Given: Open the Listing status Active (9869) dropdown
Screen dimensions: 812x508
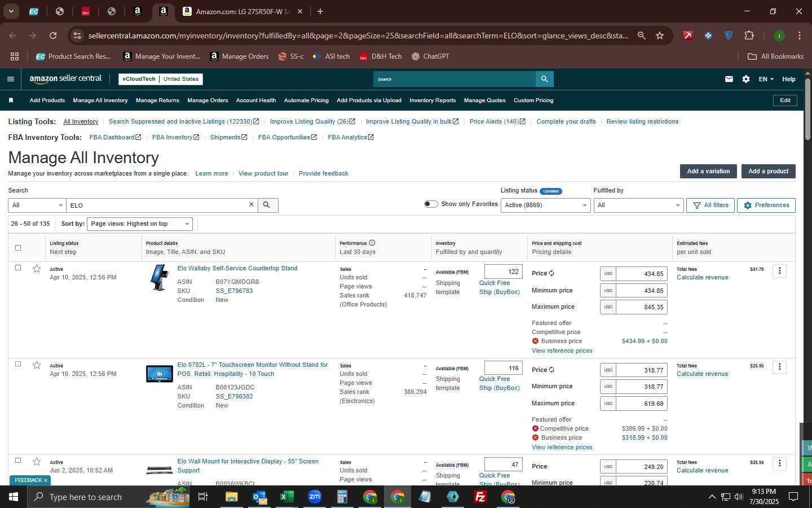Looking at the screenshot, I should [545, 205].
